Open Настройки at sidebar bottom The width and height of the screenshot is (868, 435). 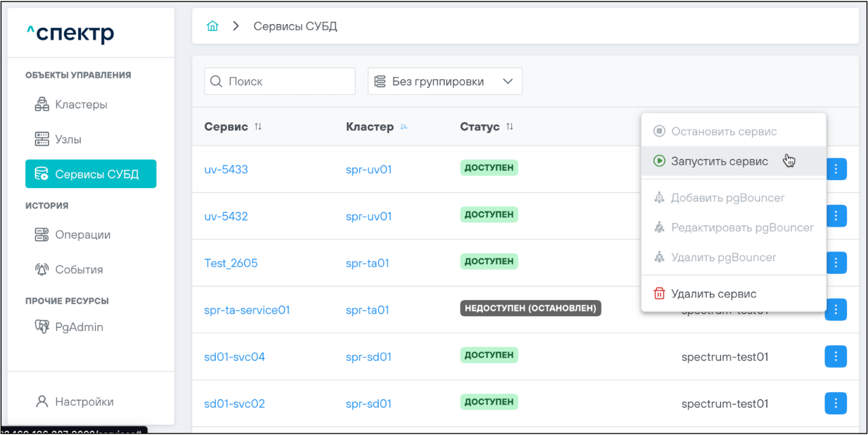(83, 402)
